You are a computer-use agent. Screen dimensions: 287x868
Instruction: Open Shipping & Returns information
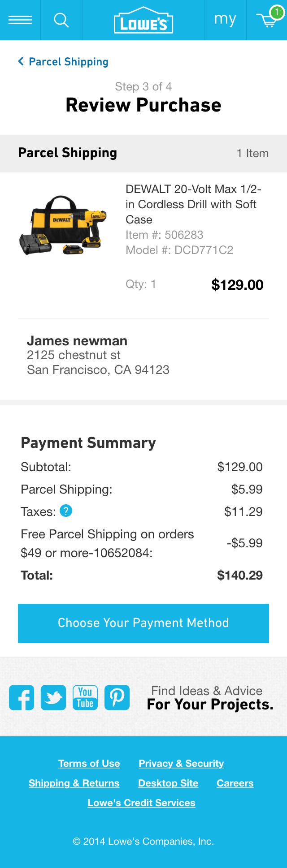coord(74,783)
